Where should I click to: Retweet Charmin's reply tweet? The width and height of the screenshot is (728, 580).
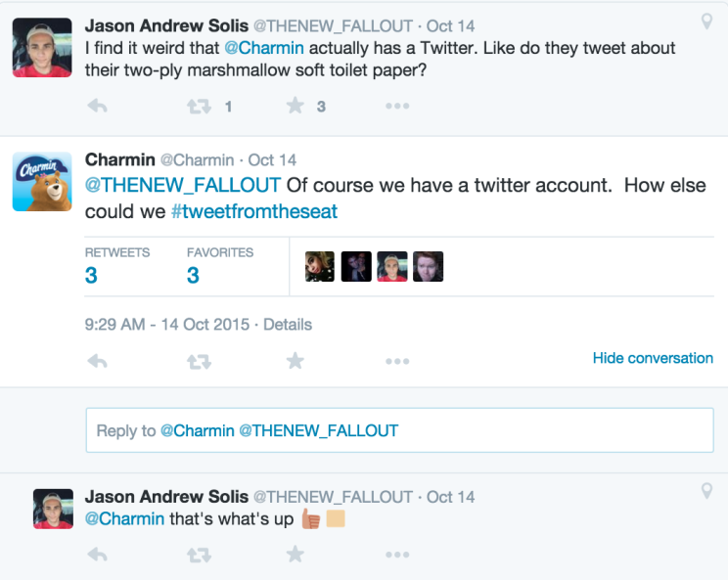coord(200,361)
